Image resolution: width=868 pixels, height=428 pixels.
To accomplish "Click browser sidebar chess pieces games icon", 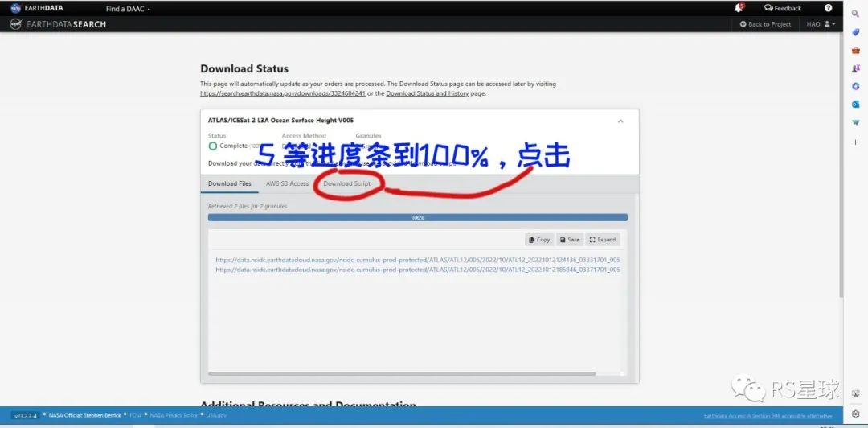I will point(856,68).
